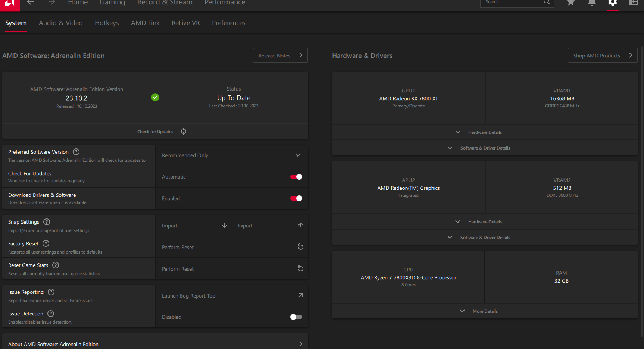
Task: Toggle Download Drivers & Software switch
Action: (296, 198)
